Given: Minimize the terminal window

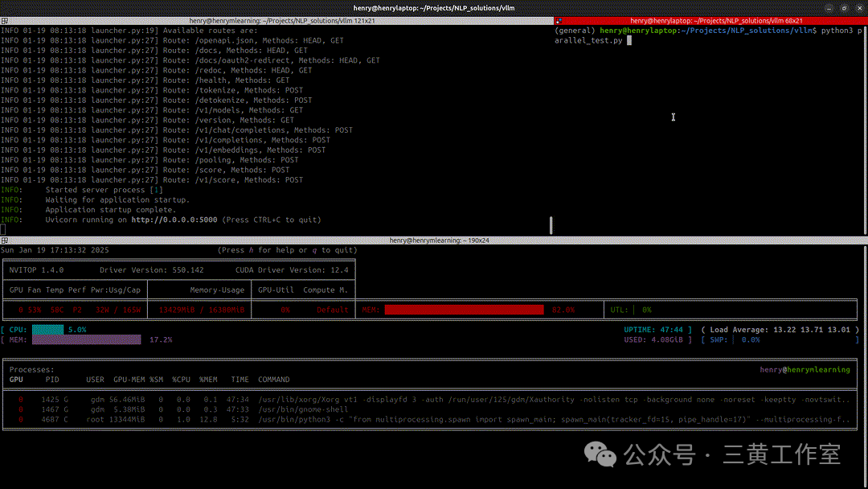Looking at the screenshot, I should coord(827,7).
